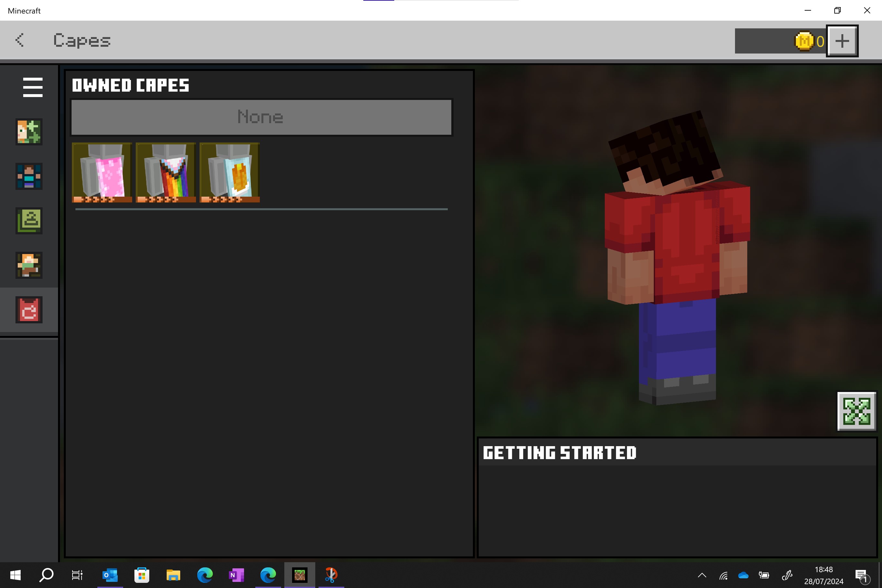Click the plus button to add Minecoins
The height and width of the screenshot is (588, 882).
tap(842, 41)
